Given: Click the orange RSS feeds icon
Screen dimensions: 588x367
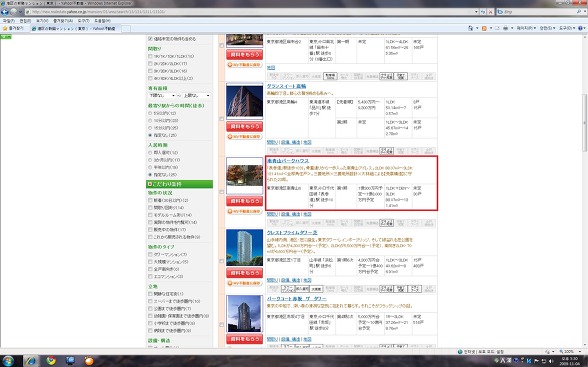Looking at the screenshot, I should tap(484, 28).
